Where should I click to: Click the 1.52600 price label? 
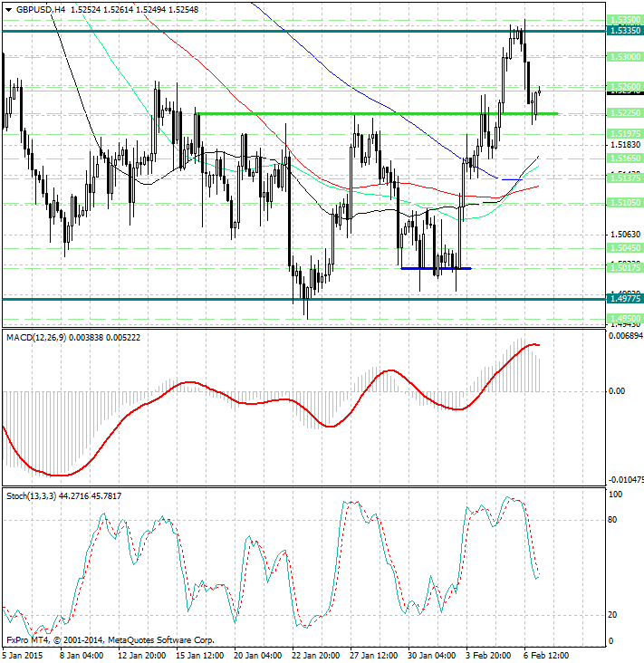[625, 87]
